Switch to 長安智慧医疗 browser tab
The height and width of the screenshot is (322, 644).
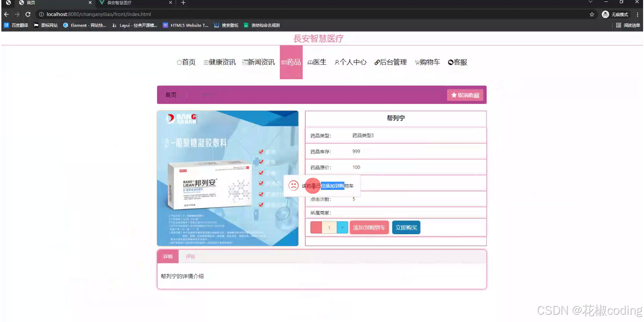point(135,3)
